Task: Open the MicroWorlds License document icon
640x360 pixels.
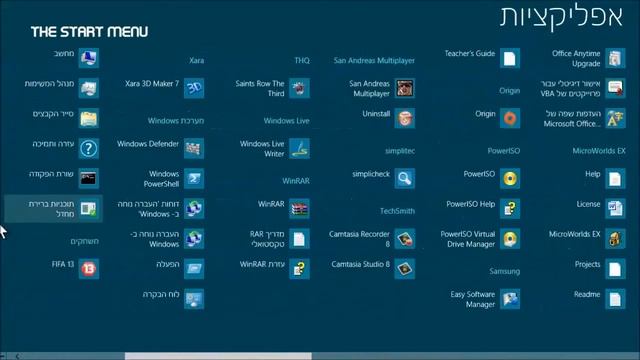Action: pyautogui.click(x=615, y=209)
